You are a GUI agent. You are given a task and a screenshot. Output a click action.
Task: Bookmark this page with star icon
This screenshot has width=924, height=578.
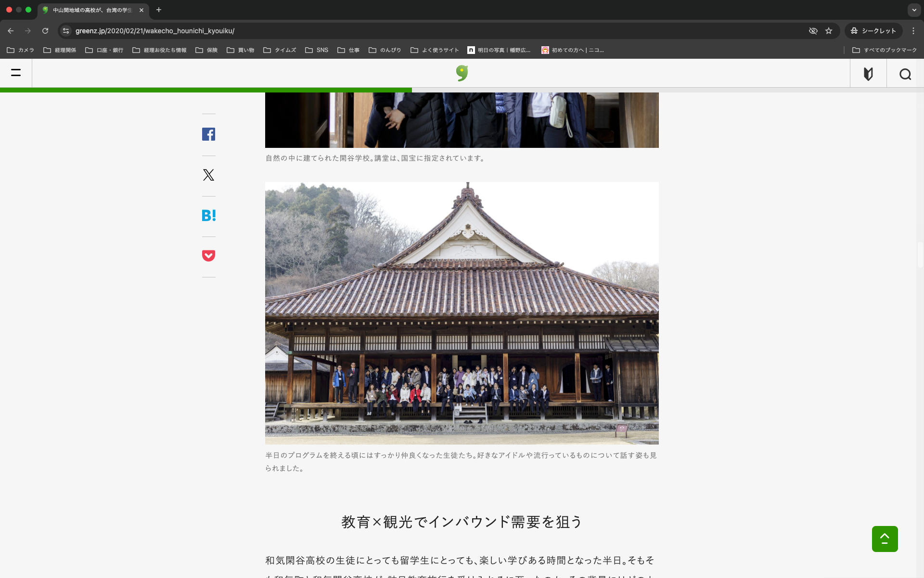(829, 31)
